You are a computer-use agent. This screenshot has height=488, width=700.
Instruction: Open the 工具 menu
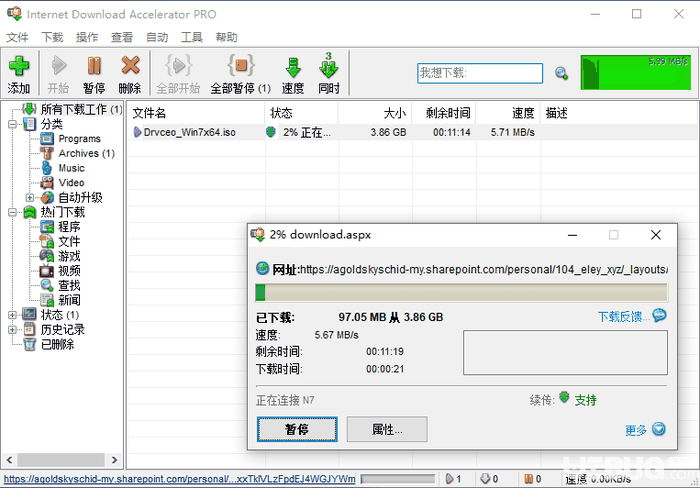pyautogui.click(x=192, y=37)
